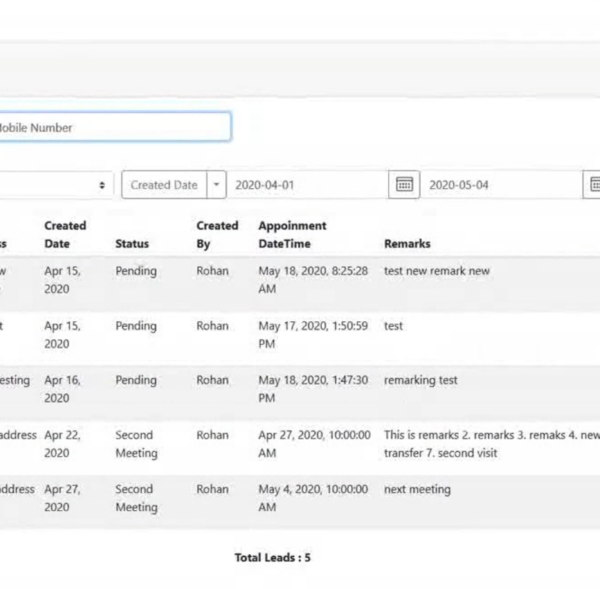Select the Appoinment DateTime column header
This screenshot has height=589, width=600.
(x=292, y=234)
